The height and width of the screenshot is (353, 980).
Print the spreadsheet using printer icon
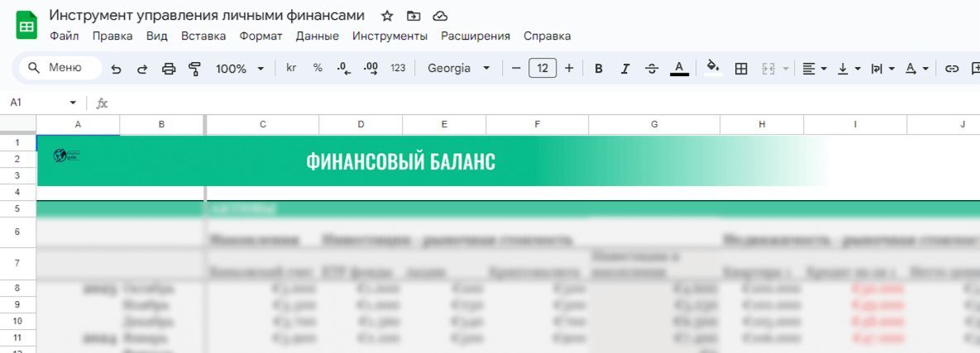coord(169,69)
